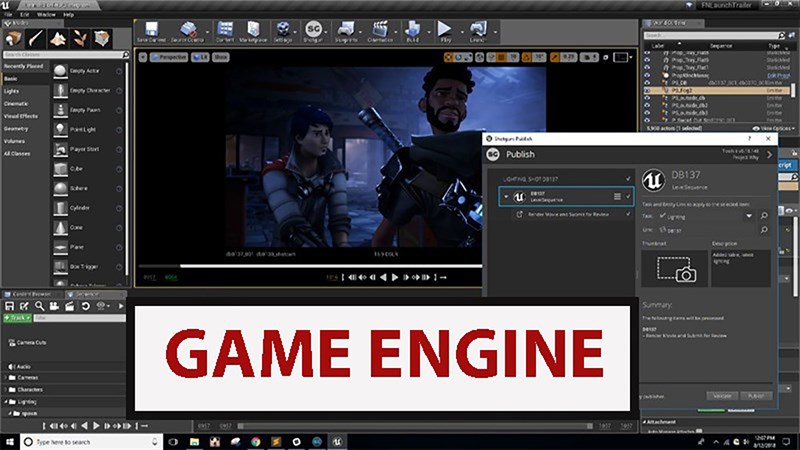800x450 pixels.
Task: Select the Landscape mode mountain icon
Action: (57, 38)
